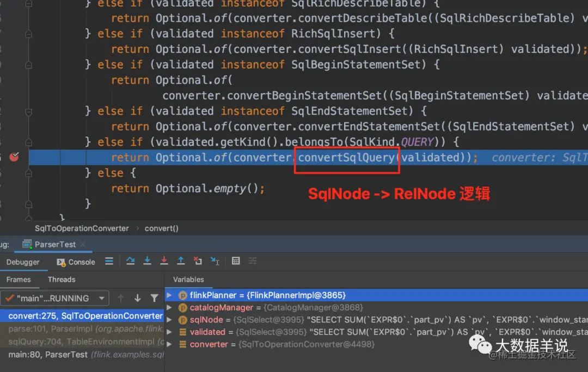Close the ParserTest debug tab
Viewport: 588px width, 372px height.
83,245
